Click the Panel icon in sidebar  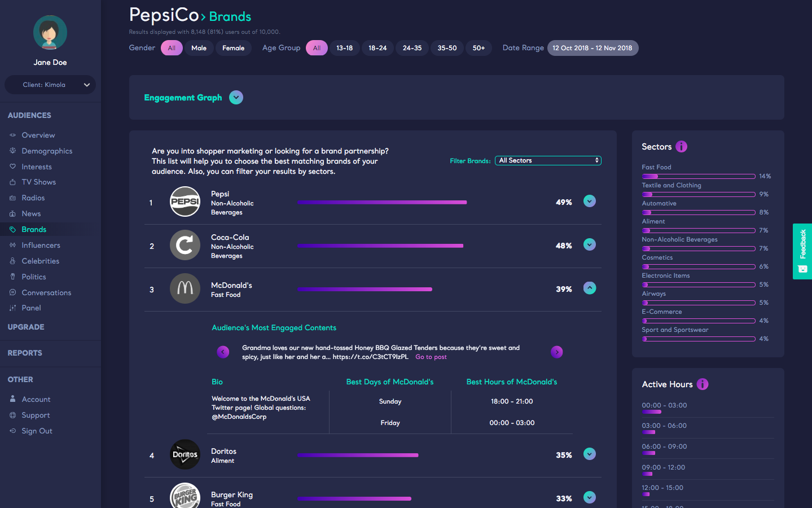tap(12, 308)
